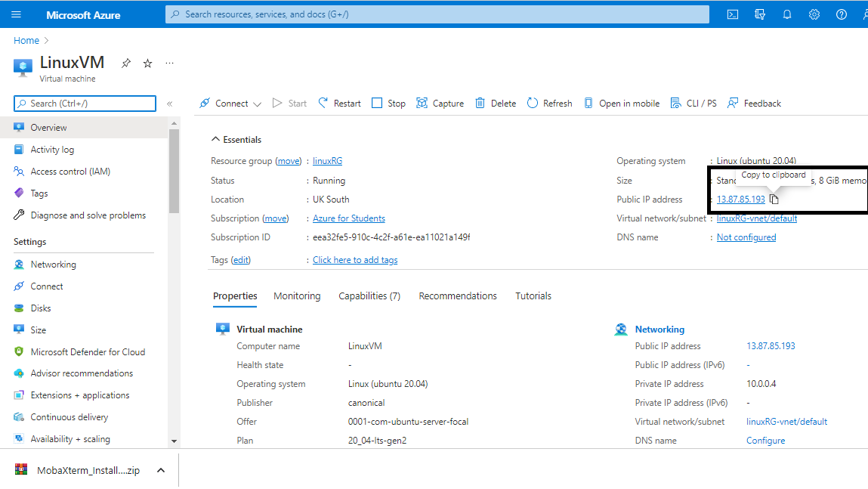The width and height of the screenshot is (868, 489).
Task: Open the help question mark icon
Action: (841, 14)
